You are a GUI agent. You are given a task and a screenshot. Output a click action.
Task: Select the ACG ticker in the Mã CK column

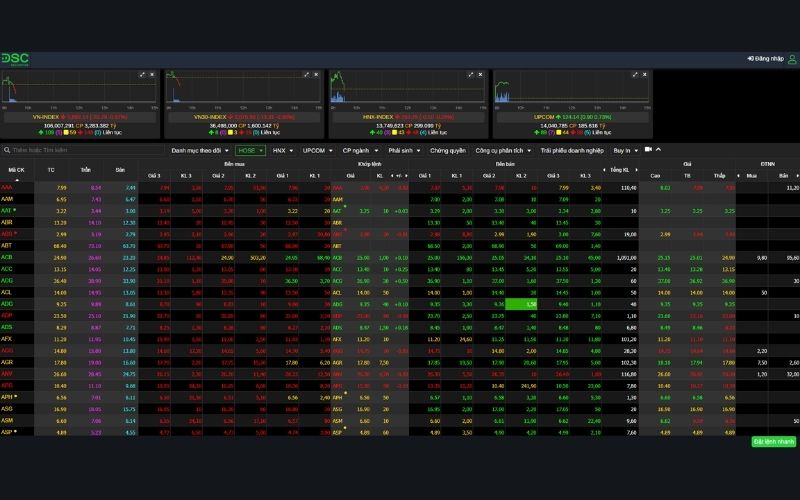pyautogui.click(x=7, y=281)
